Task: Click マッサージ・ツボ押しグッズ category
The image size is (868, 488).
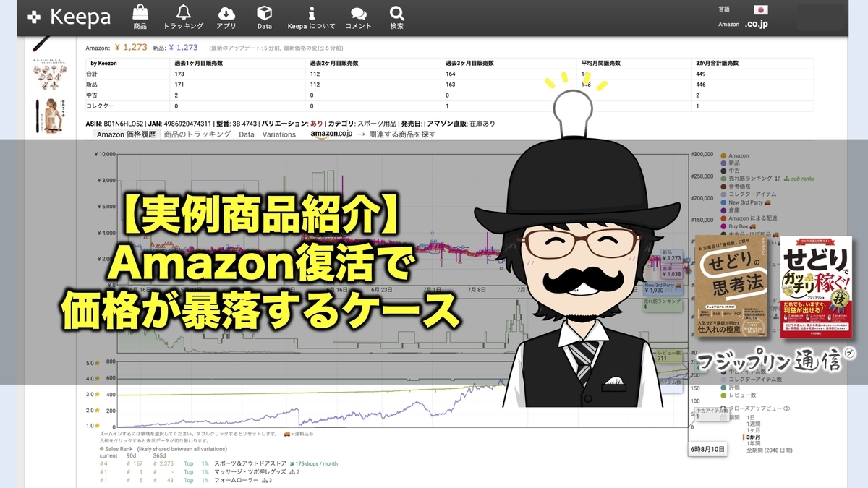Action: [x=250, y=471]
